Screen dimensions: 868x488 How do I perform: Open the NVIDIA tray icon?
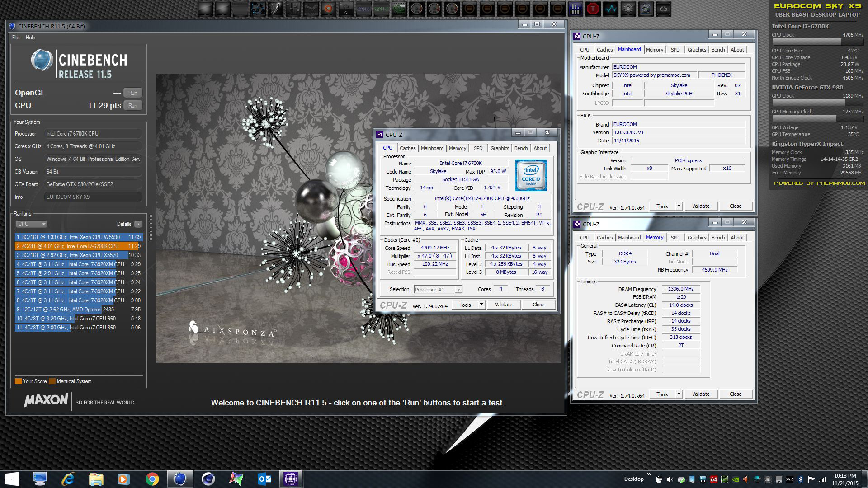click(x=736, y=479)
